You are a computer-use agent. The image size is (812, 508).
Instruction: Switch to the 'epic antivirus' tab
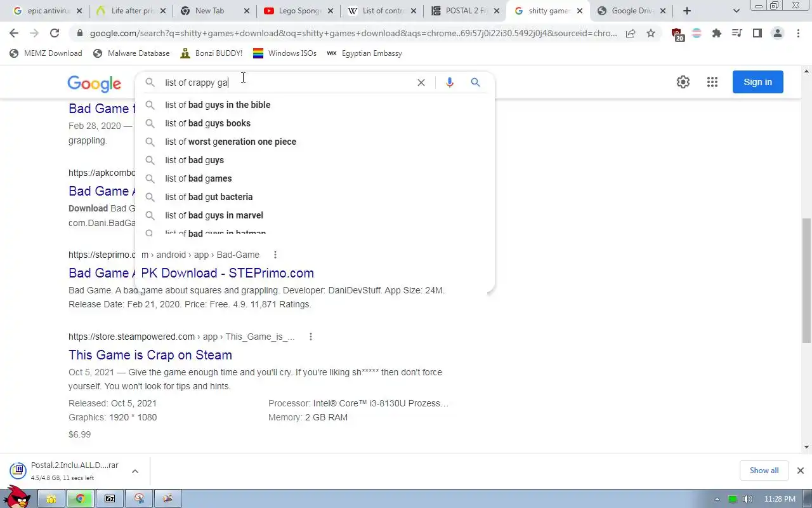[48, 11]
